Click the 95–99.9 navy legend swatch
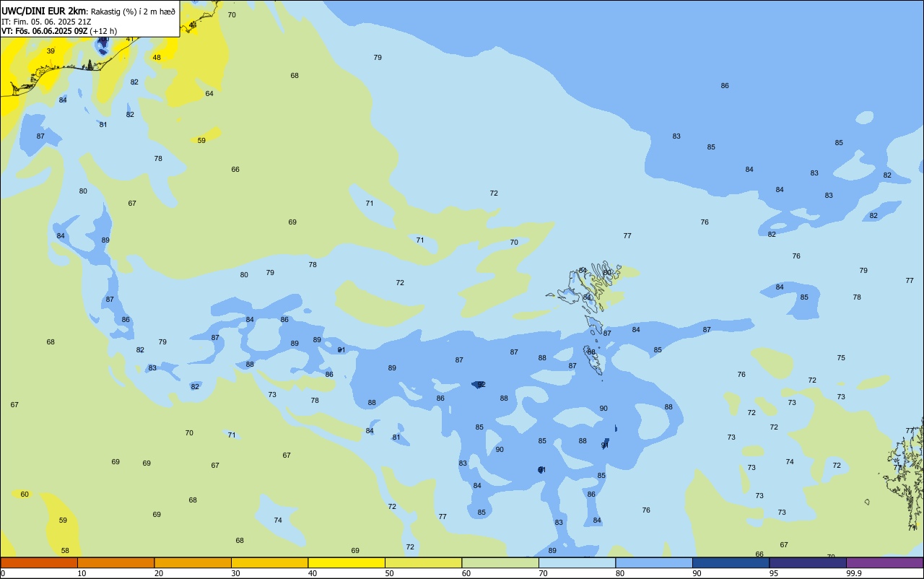Screen dimensions: 924x579 click(x=808, y=562)
